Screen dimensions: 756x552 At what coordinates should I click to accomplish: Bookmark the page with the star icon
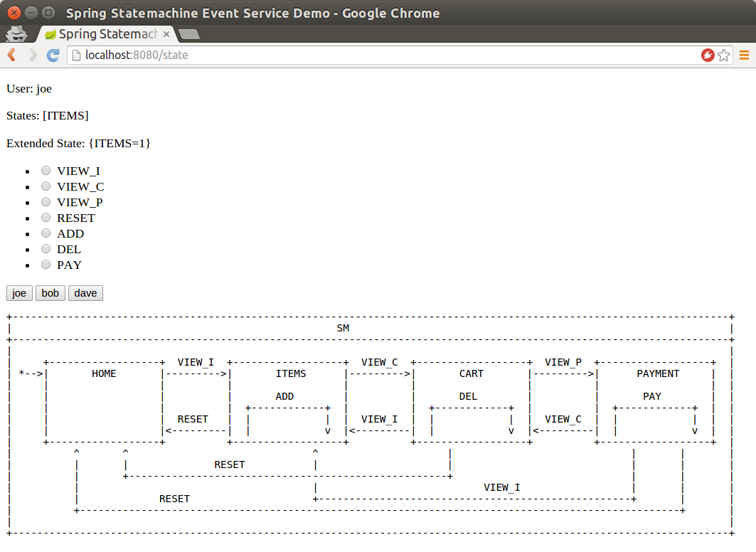click(x=723, y=55)
